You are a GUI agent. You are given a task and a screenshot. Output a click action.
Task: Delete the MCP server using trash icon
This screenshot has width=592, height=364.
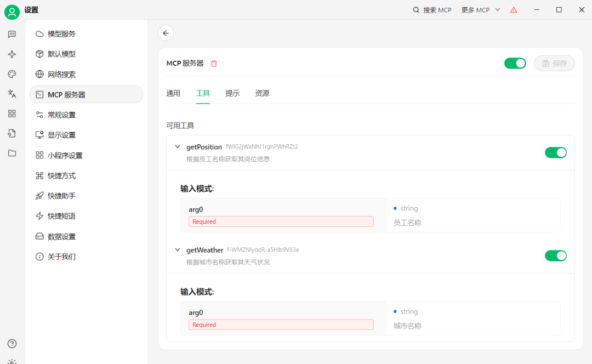pos(214,63)
